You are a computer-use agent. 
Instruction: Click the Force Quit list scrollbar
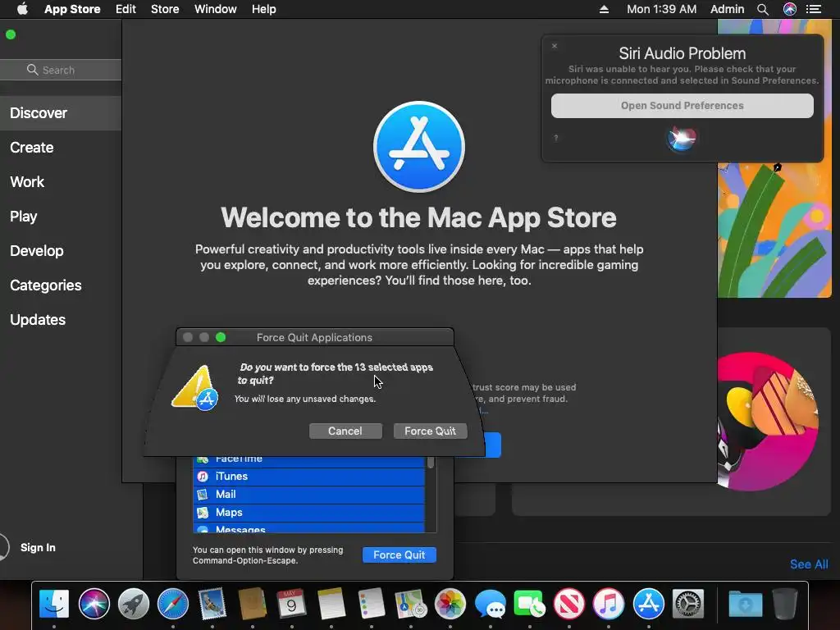click(431, 463)
